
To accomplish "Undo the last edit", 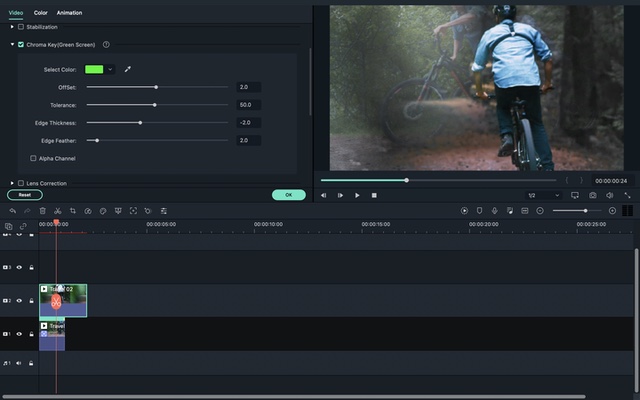I will click(13, 211).
